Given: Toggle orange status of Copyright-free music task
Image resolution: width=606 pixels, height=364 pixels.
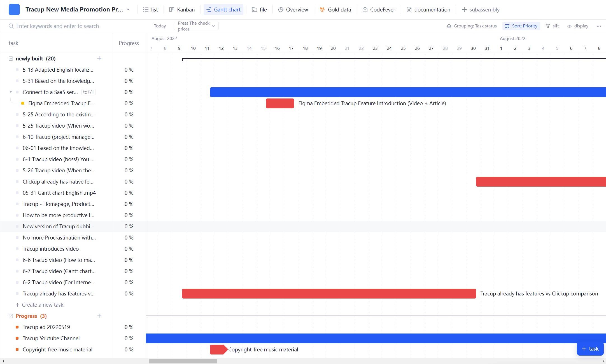Looking at the screenshot, I should [x=17, y=349].
